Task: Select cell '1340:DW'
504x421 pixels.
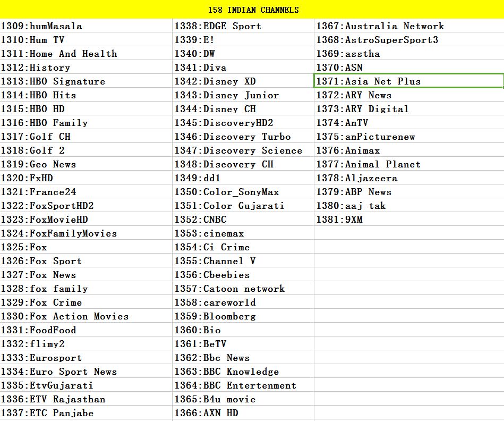Action: coord(243,53)
